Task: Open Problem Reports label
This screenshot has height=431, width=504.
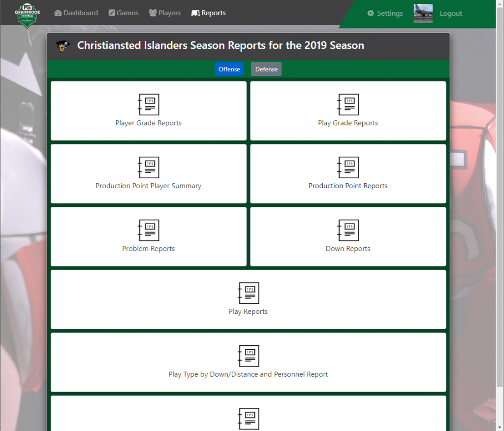Action: [x=149, y=249]
